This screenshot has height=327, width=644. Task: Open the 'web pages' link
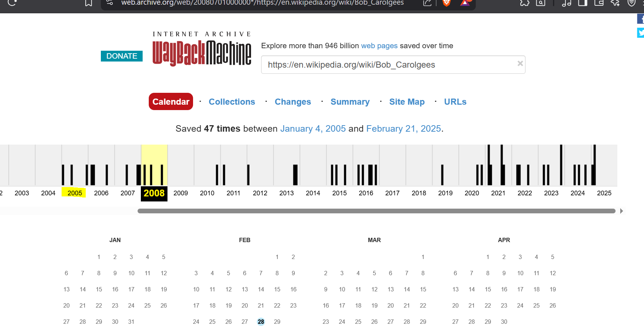point(379,46)
